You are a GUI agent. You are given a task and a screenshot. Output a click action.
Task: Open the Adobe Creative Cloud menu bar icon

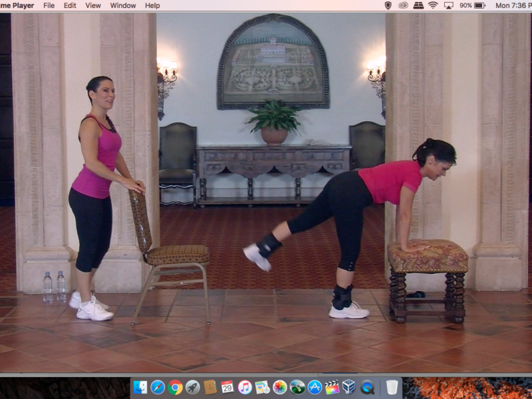[x=402, y=6]
